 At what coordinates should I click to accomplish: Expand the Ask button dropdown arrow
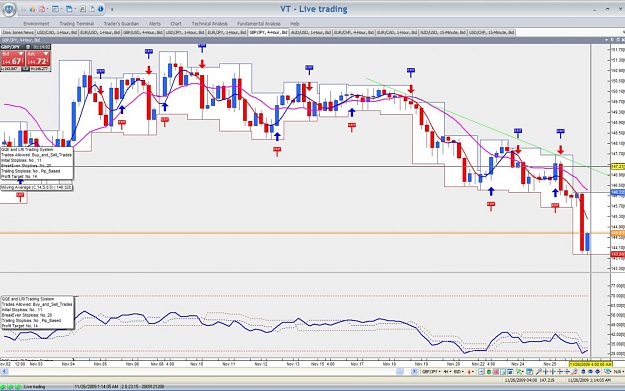[46, 54]
